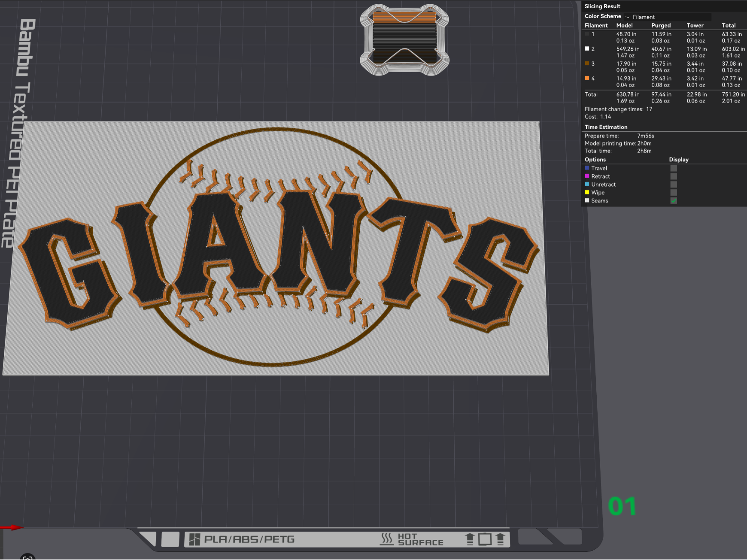This screenshot has width=747, height=560.
Task: Click the cyan Unretract legend swatch
Action: click(587, 185)
